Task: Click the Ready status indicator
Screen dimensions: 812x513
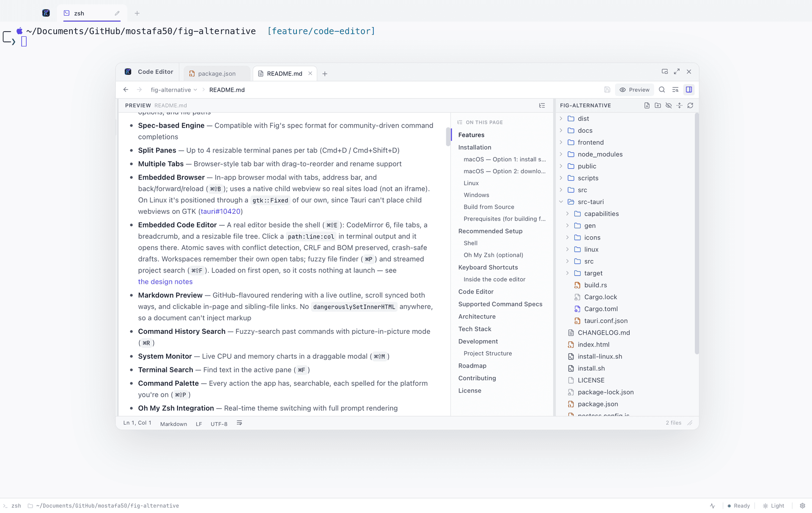Action: click(738, 506)
